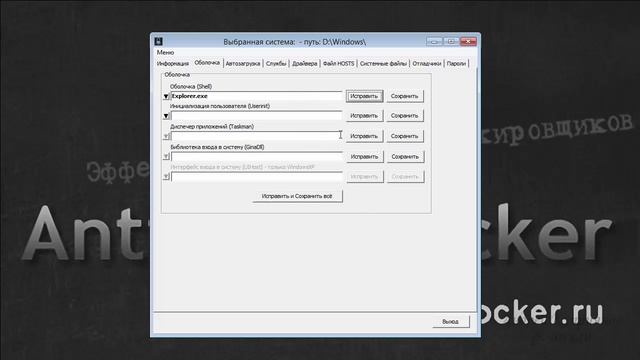Open the Меню menu

[x=165, y=52]
